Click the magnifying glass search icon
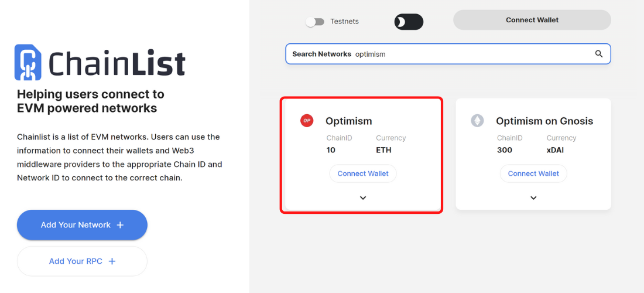Viewport: 644px width, 293px height. pos(598,54)
